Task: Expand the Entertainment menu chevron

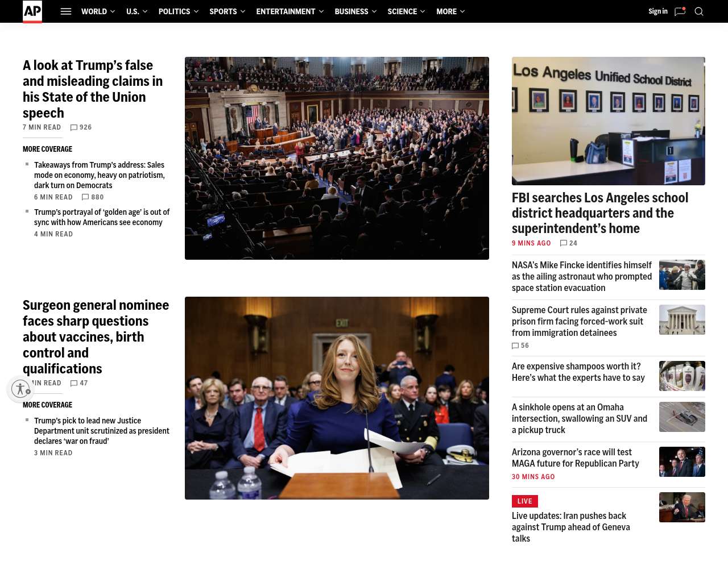Action: click(x=321, y=11)
